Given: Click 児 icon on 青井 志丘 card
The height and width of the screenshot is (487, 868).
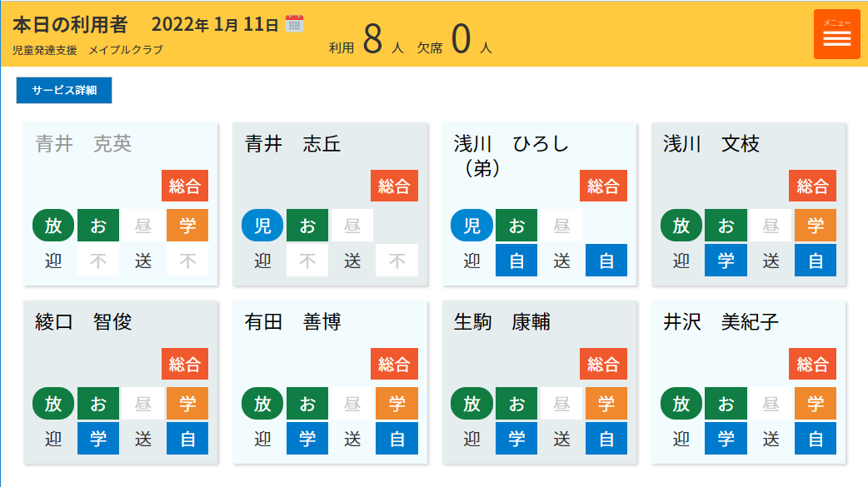Looking at the screenshot, I should pos(262,226).
